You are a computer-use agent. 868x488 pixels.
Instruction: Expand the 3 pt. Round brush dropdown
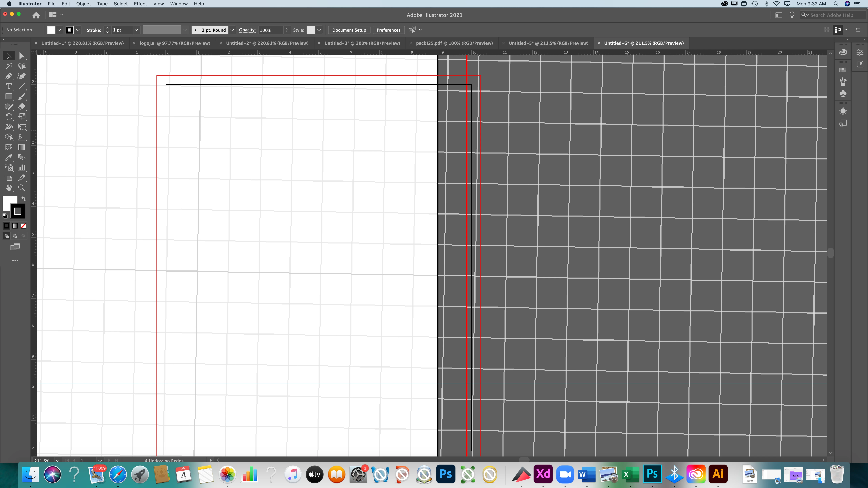pos(232,30)
